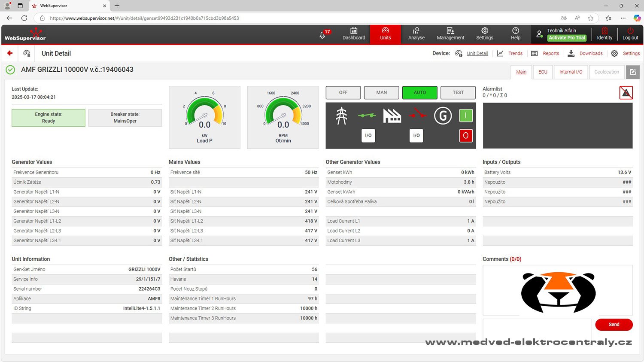
Task: Toggle the generator breaker I/O button
Action: [x=416, y=135]
